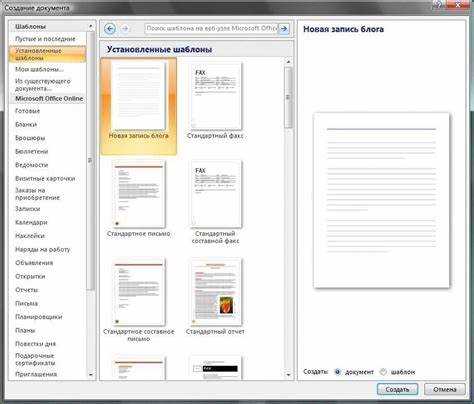Image resolution: width=474 pixels, height=404 pixels.
Task: Open the Календари online category
Action: click(x=31, y=222)
